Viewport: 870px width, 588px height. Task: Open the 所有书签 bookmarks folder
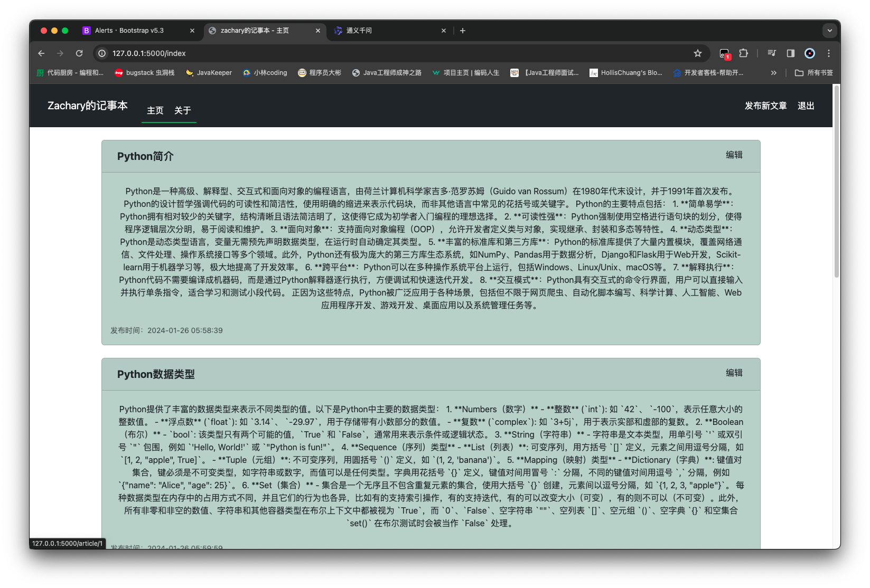coord(814,73)
